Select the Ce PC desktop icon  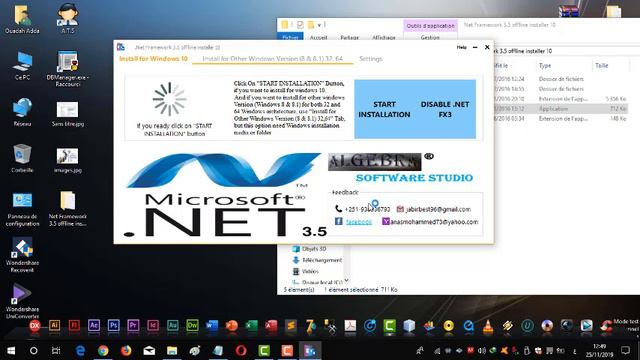pos(22,66)
